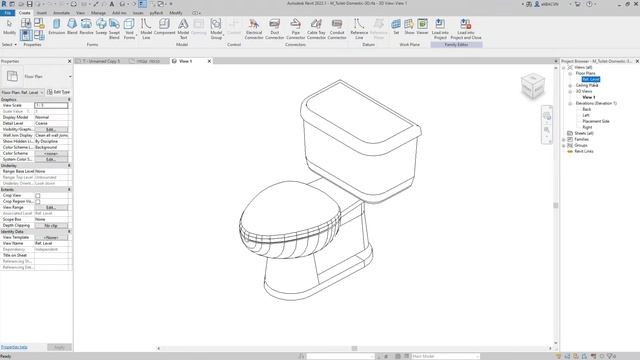This screenshot has height=360, width=640.
Task: Click the horizontal scrollbar thumb of the view
Action: [354, 348]
